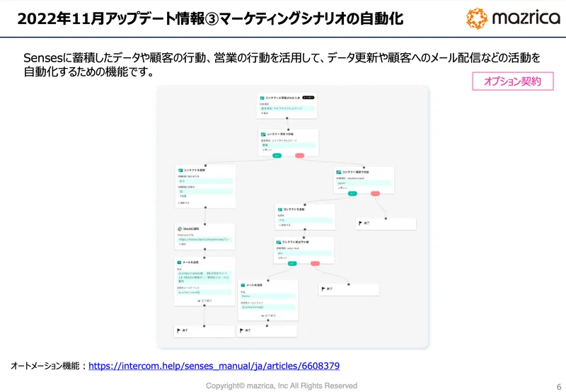The width and height of the screenshot is (566, 392).
Task: Select the @contact.email field in the Demo mail node
Action: tap(268, 307)
